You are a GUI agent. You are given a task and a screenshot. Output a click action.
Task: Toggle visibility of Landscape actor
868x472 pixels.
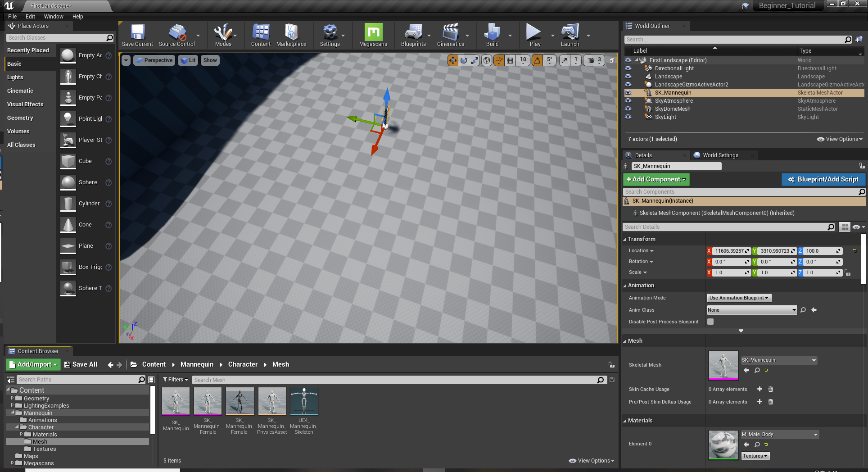pyautogui.click(x=628, y=77)
